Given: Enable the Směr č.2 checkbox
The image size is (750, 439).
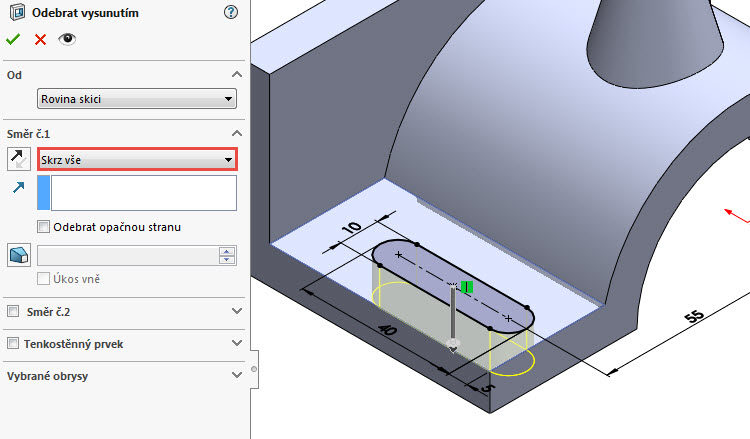Looking at the screenshot, I should (x=13, y=311).
